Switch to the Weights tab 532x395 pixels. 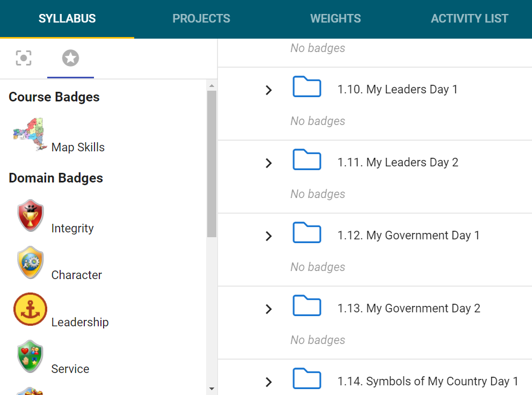[336, 19]
